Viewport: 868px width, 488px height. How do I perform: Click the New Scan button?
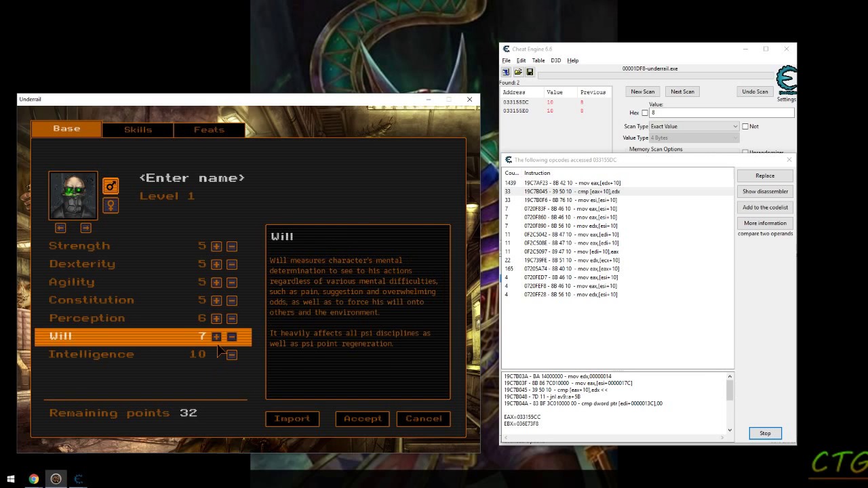pos(642,91)
